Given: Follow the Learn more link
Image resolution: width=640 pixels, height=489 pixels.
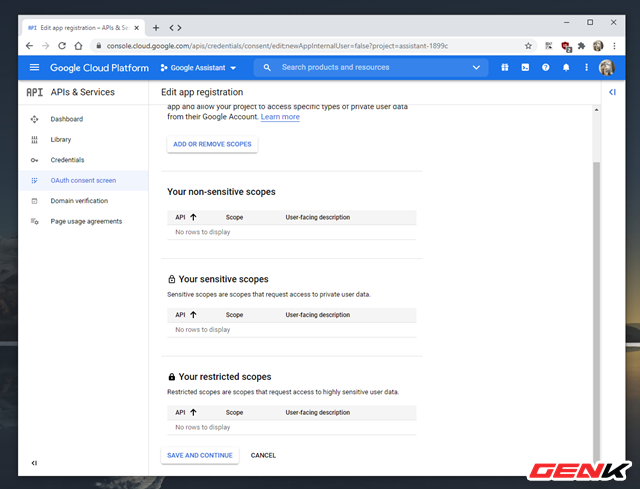Looking at the screenshot, I should tap(280, 117).
